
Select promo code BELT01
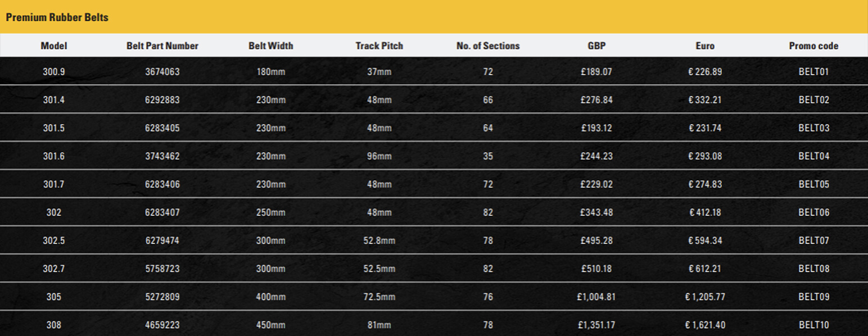[x=813, y=72]
